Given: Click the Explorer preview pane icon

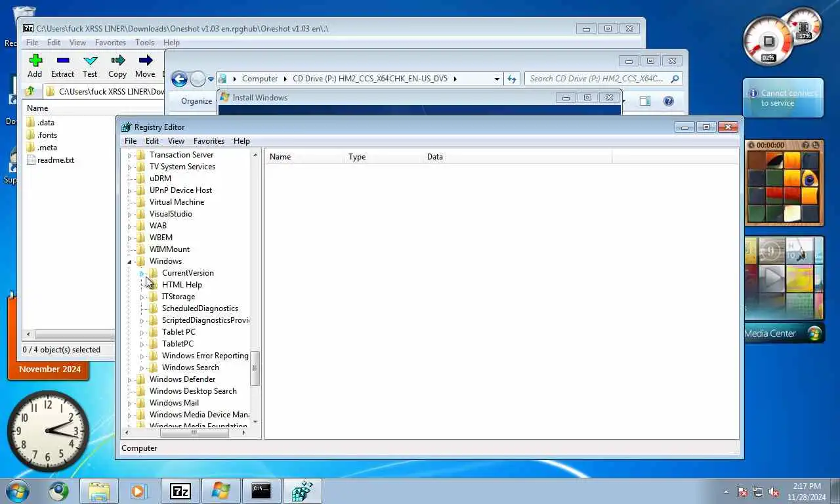Looking at the screenshot, I should pos(645,101).
